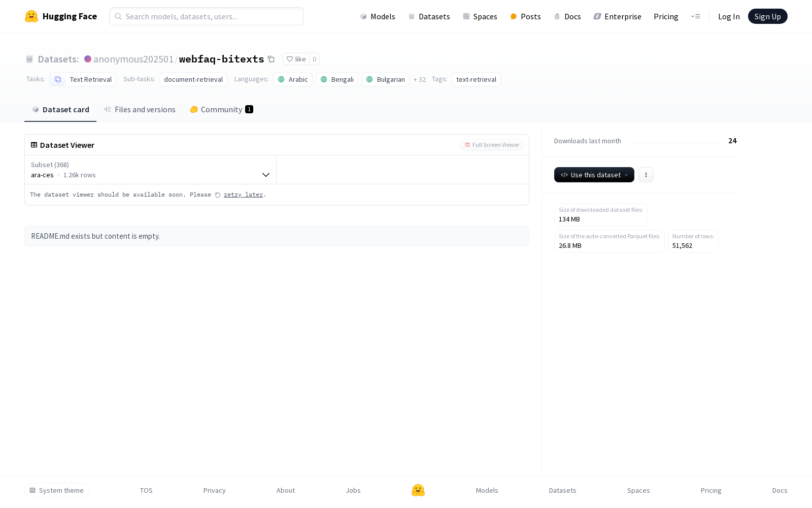This screenshot has width=812, height=508.
Task: Click the globe icon beside Arabic
Action: (x=281, y=79)
